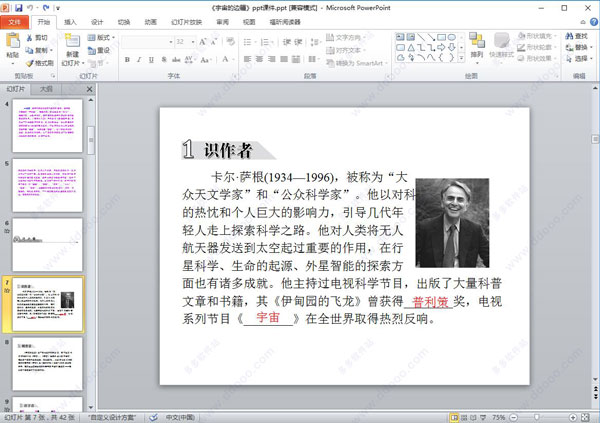Open the font name dropdown

click(x=171, y=42)
